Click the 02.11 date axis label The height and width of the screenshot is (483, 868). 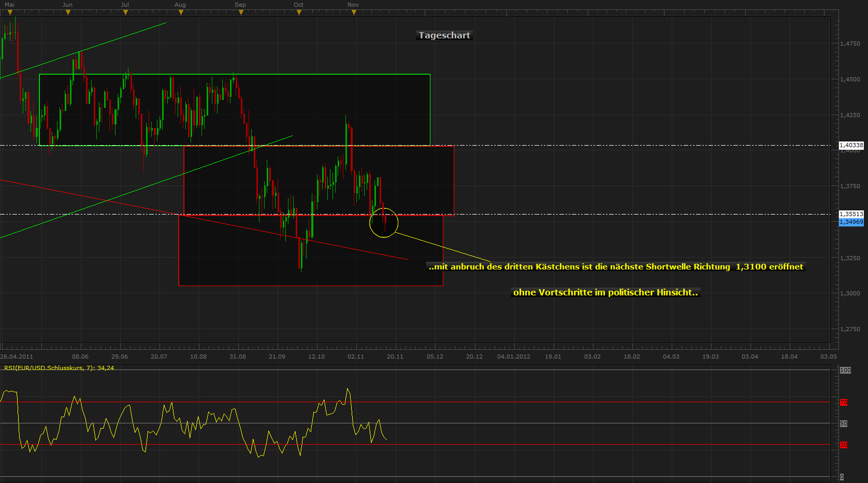[356, 357]
